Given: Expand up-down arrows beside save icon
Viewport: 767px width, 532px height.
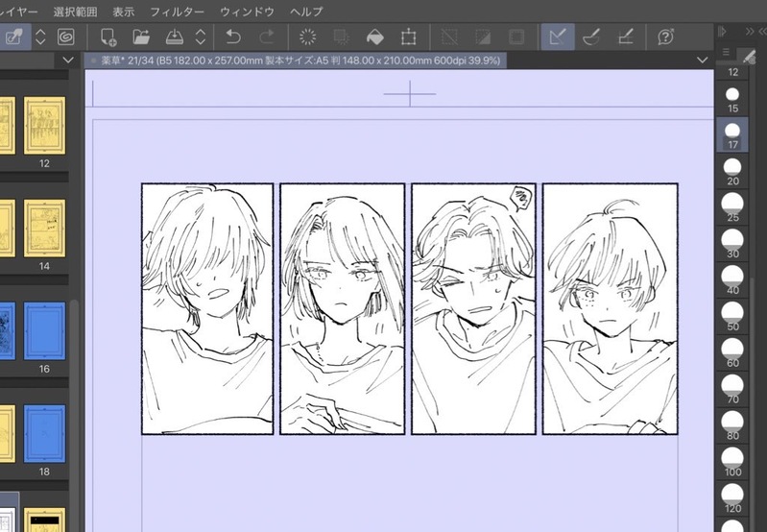Looking at the screenshot, I should (201, 36).
